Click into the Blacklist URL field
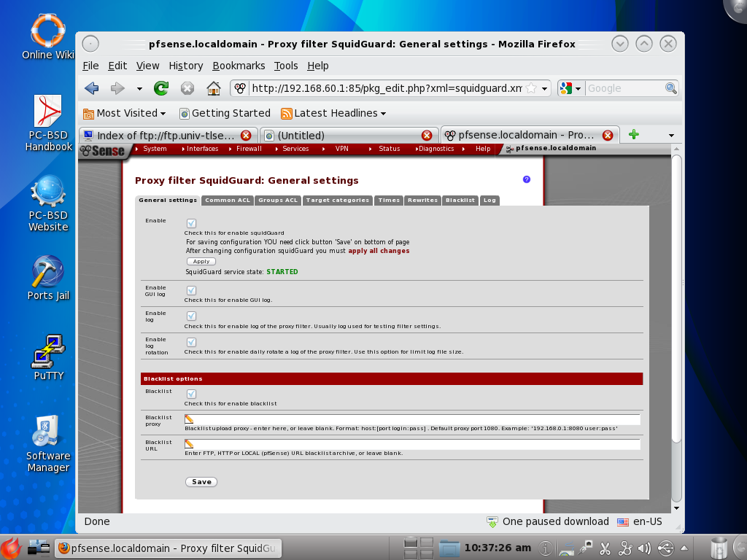This screenshot has width=747, height=560. pyautogui.click(x=412, y=444)
